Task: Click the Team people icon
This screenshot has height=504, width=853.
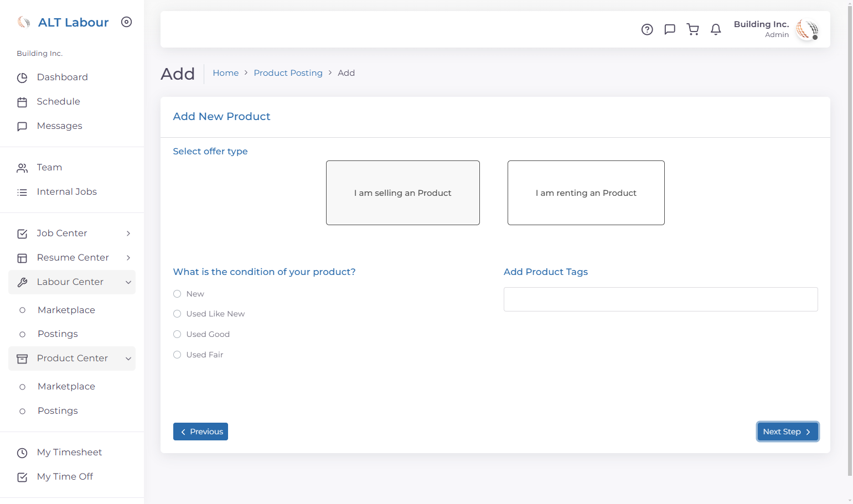Action: (x=22, y=168)
